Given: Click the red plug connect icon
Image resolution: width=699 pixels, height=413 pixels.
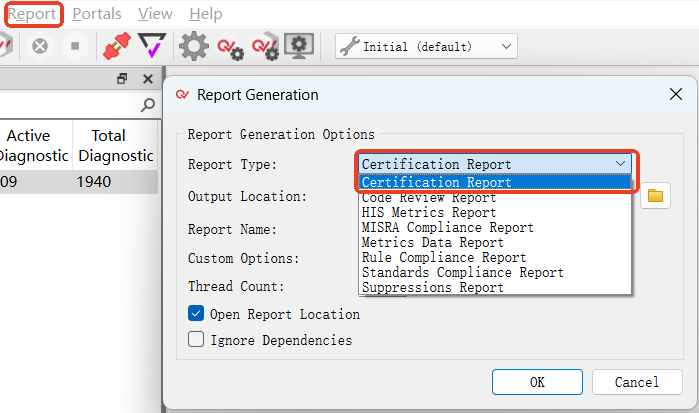Looking at the screenshot, I should [117, 46].
